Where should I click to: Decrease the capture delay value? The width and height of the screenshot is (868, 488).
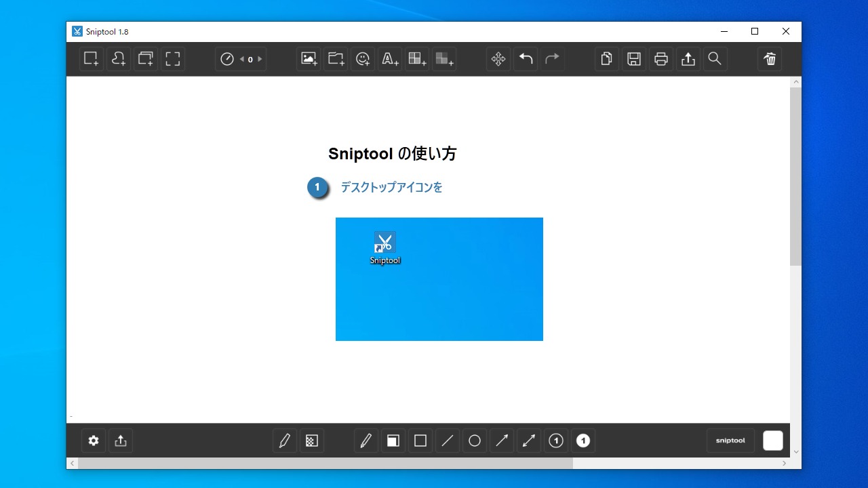coord(242,59)
